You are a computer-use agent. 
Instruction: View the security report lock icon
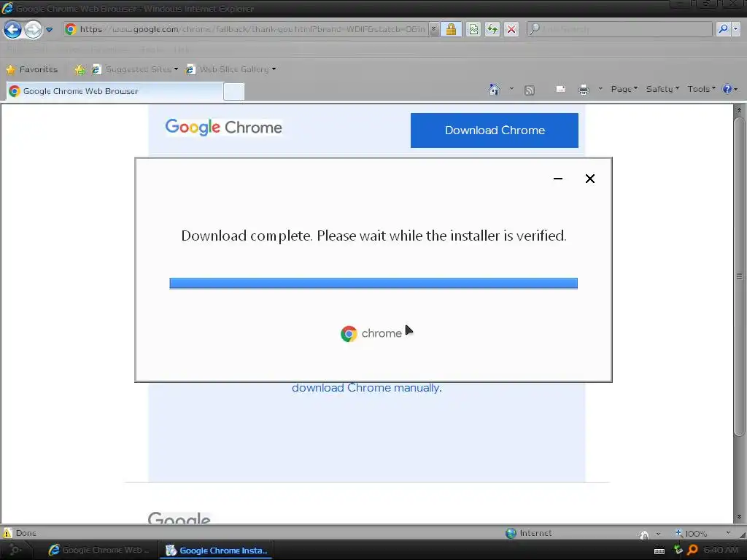click(x=451, y=29)
